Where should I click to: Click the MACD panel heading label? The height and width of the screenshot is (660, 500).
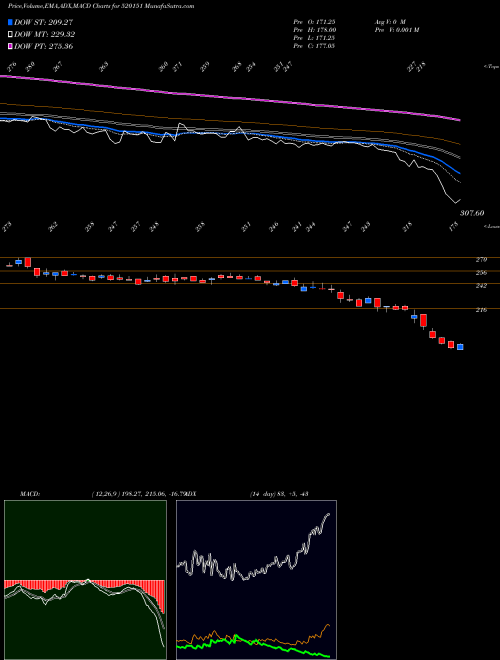[x=29, y=494]
